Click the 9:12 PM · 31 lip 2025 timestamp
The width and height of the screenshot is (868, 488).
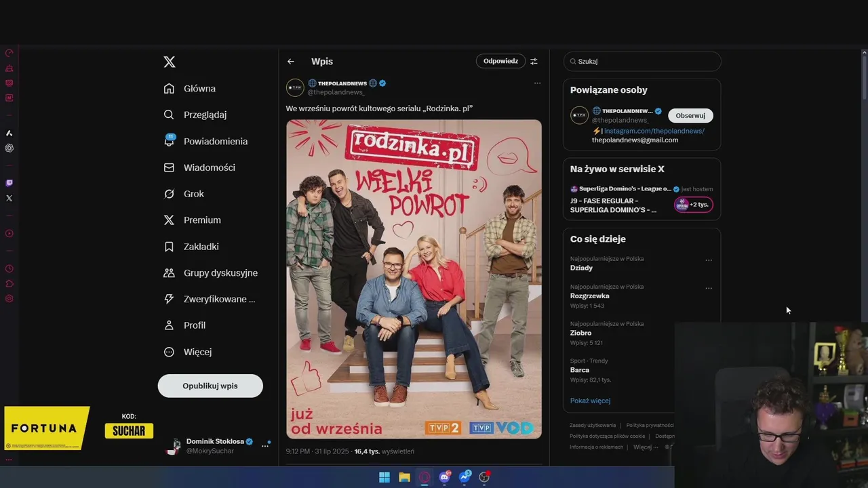317,451
